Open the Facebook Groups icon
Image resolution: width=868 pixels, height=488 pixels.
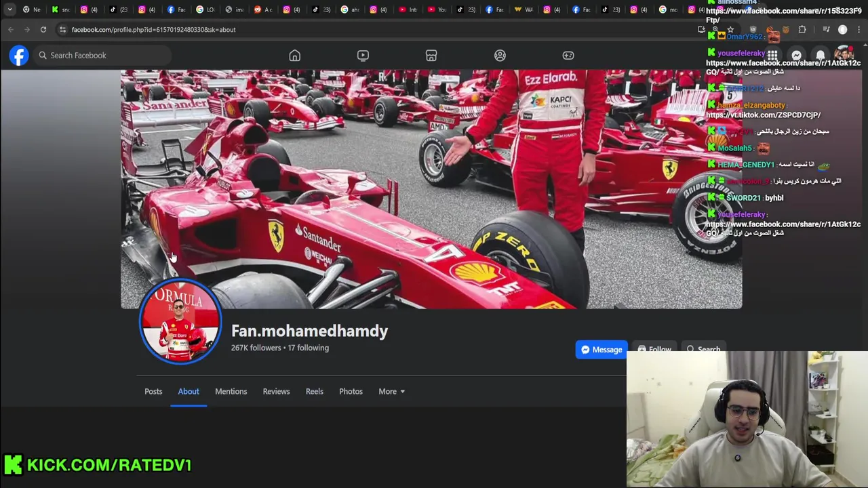[500, 56]
